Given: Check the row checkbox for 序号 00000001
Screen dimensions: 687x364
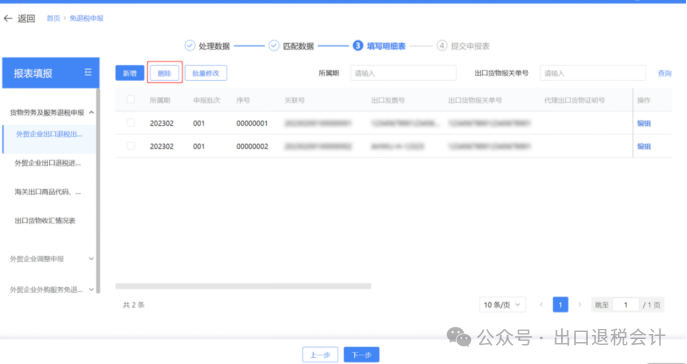Looking at the screenshot, I should pos(131,123).
